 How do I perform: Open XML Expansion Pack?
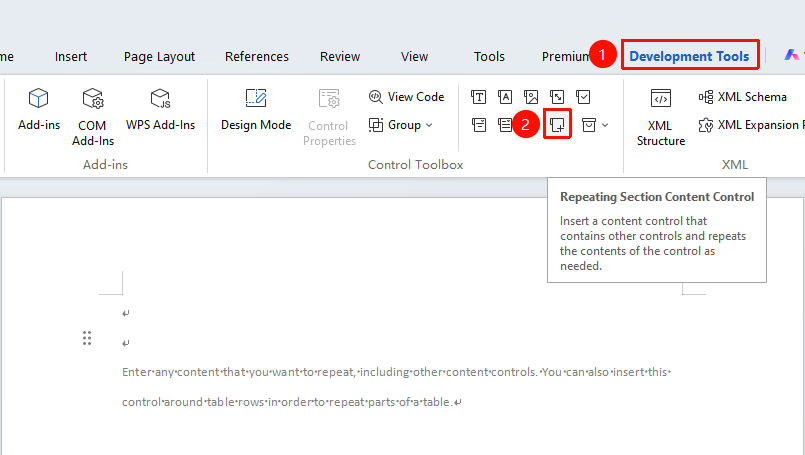pyautogui.click(x=751, y=125)
